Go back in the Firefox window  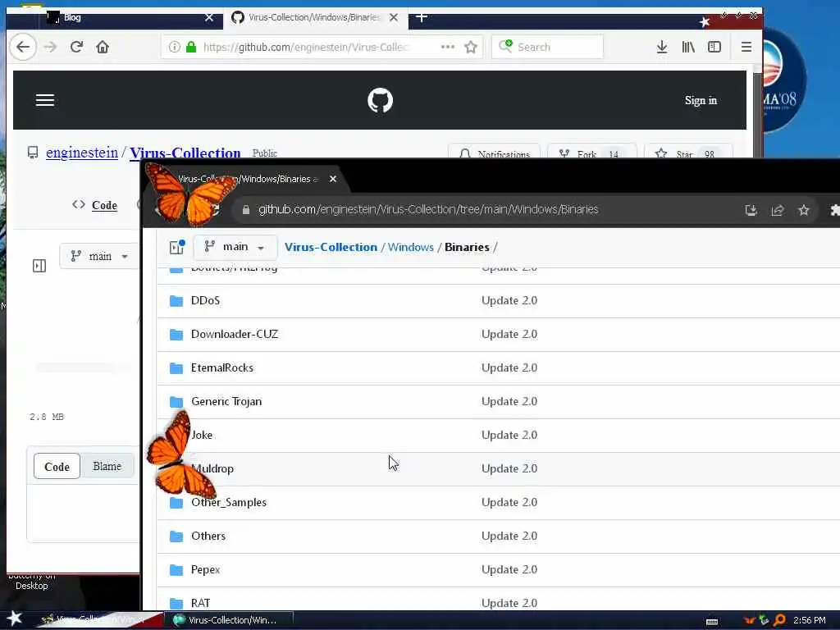pos(22,47)
